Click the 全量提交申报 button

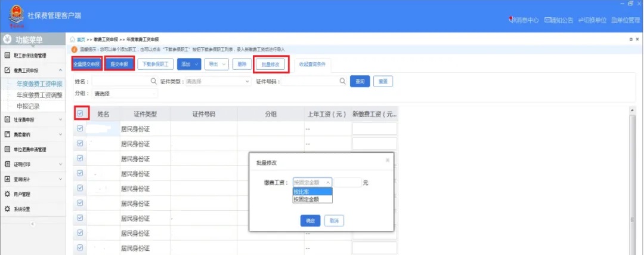pyautogui.click(x=86, y=64)
